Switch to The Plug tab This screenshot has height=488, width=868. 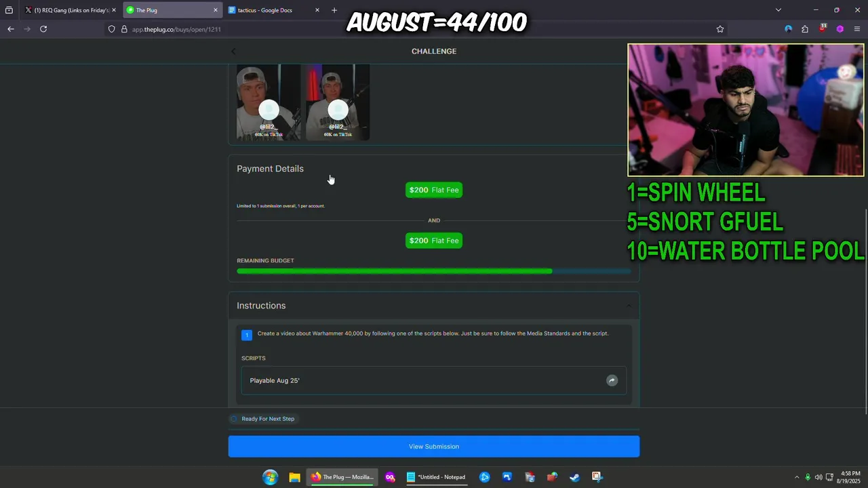point(173,10)
